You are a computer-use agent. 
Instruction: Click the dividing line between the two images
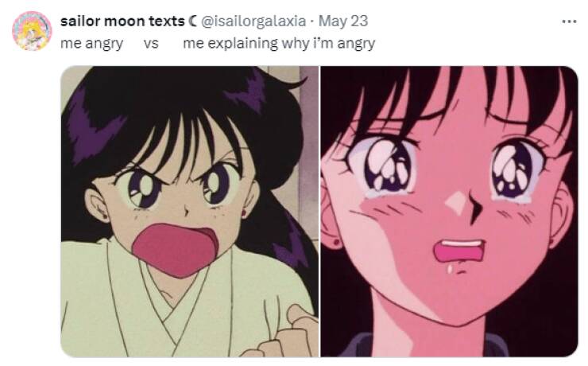point(319,212)
